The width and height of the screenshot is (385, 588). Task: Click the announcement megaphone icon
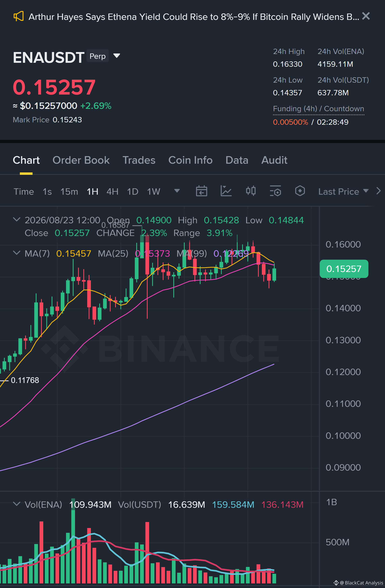18,16
